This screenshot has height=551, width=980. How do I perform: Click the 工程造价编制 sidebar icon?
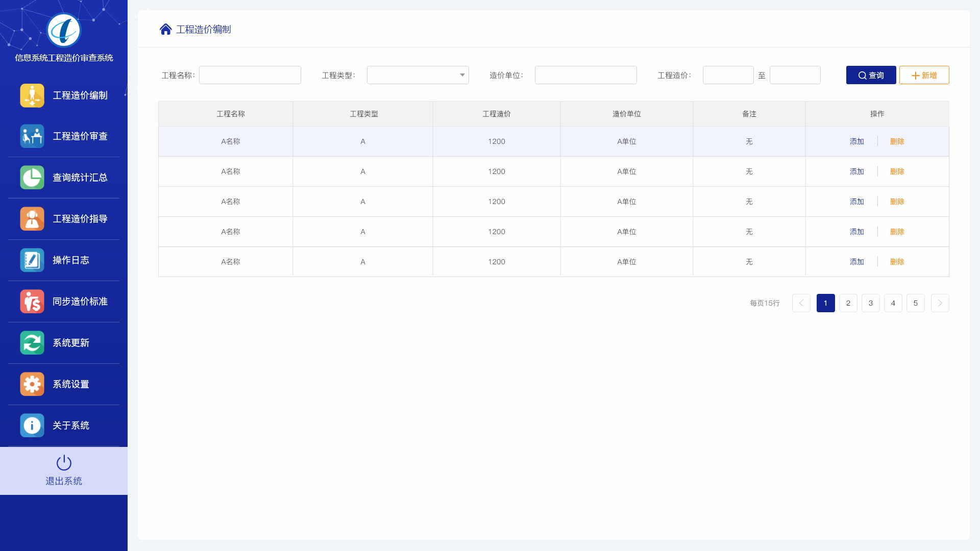click(x=32, y=95)
